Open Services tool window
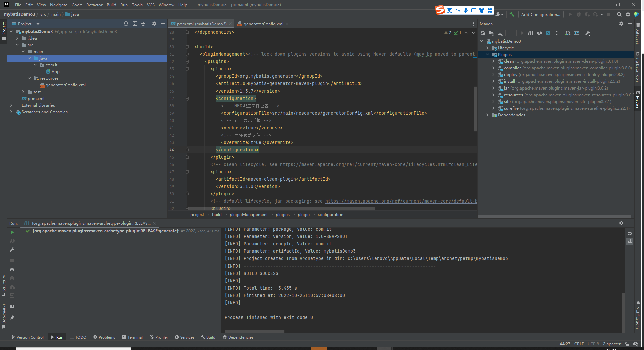Image resolution: width=644 pixels, height=350 pixels. pyautogui.click(x=184, y=337)
